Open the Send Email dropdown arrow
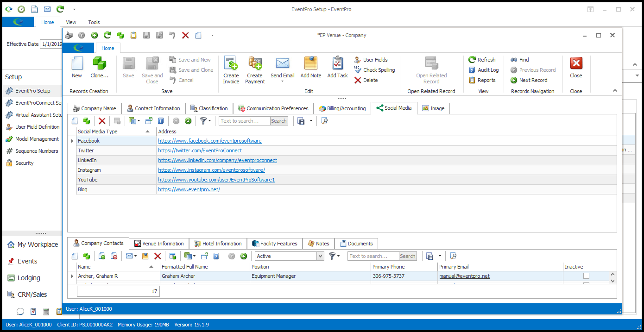Viewport: 644px width, 332px height. click(282, 82)
